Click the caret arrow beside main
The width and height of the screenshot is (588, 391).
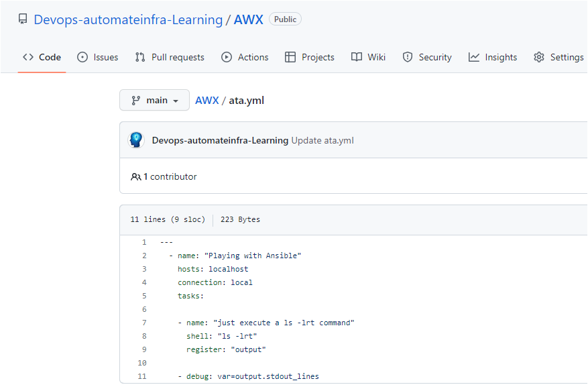point(176,101)
